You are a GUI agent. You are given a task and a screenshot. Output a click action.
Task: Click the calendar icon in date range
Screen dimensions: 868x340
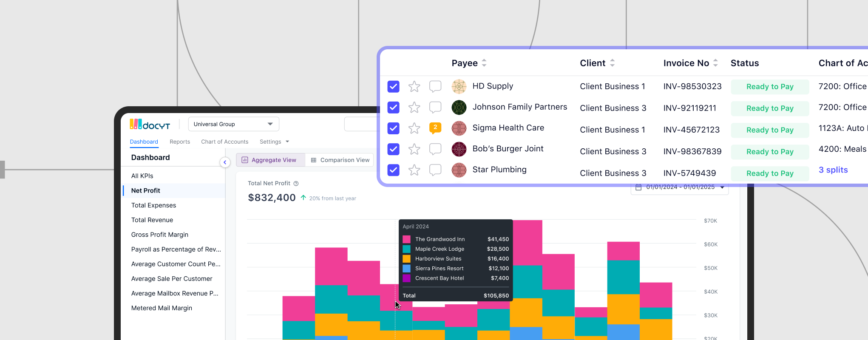638,187
